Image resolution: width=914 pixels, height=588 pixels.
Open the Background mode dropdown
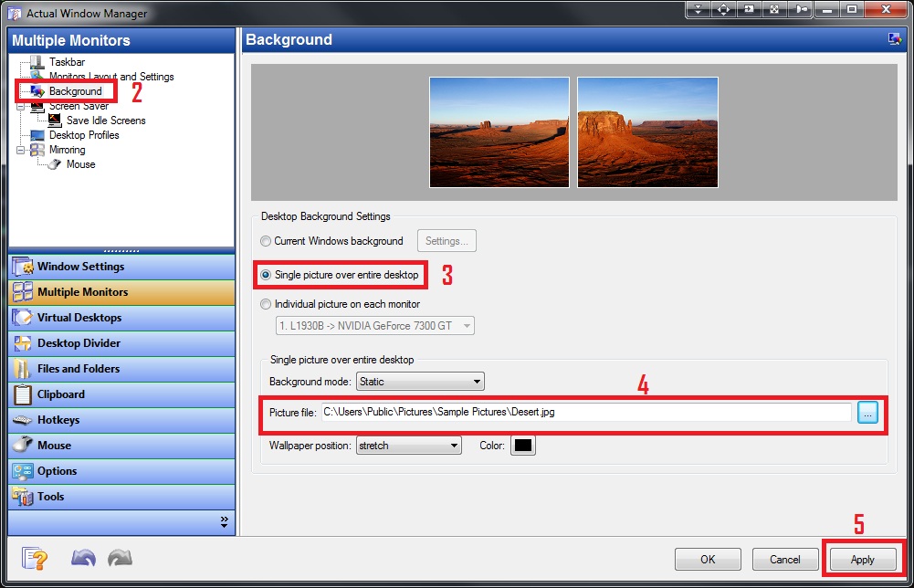pos(420,382)
